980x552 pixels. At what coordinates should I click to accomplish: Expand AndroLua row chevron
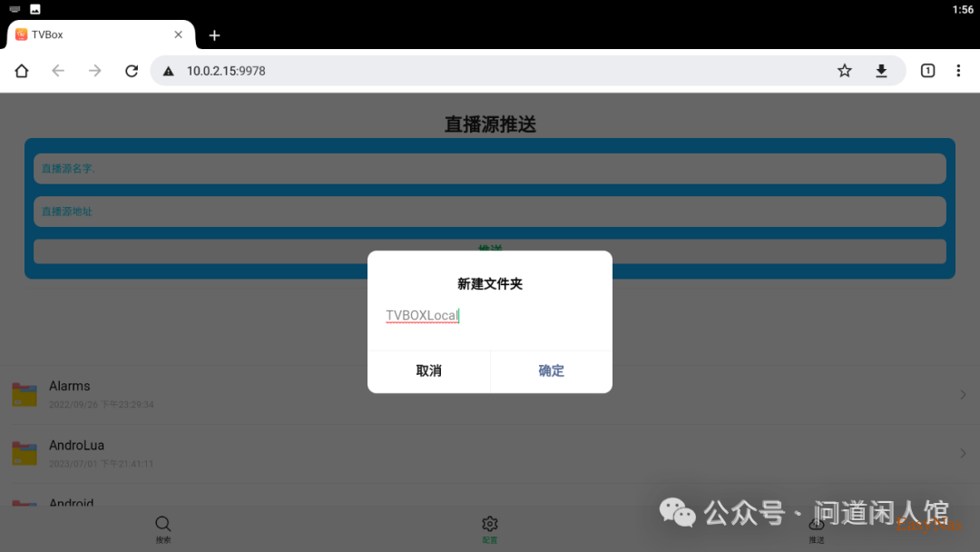point(963,453)
